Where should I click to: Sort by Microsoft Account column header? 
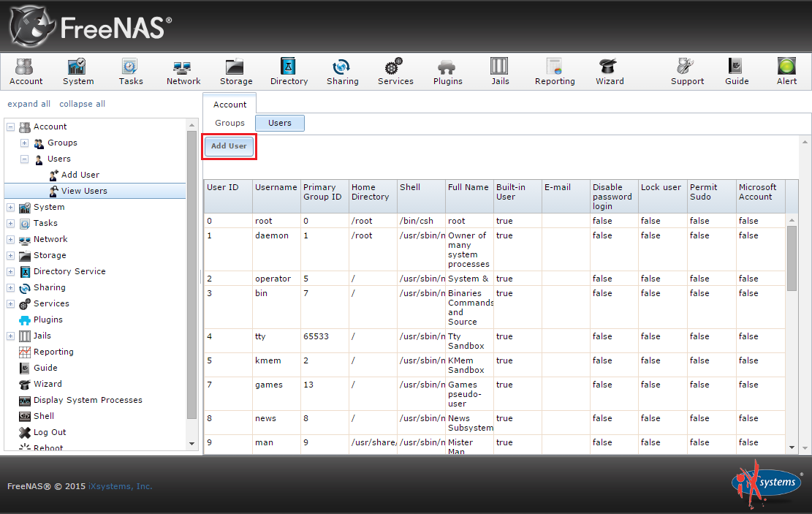[x=761, y=197]
